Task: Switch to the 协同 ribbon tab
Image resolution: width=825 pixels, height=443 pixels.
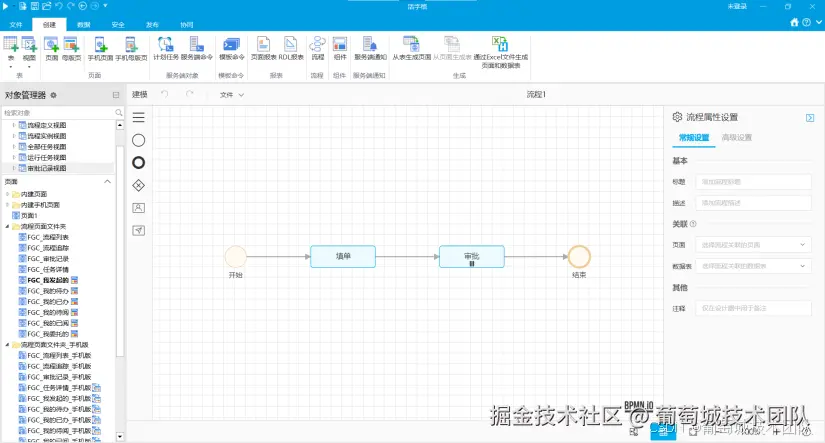Action: click(x=186, y=25)
